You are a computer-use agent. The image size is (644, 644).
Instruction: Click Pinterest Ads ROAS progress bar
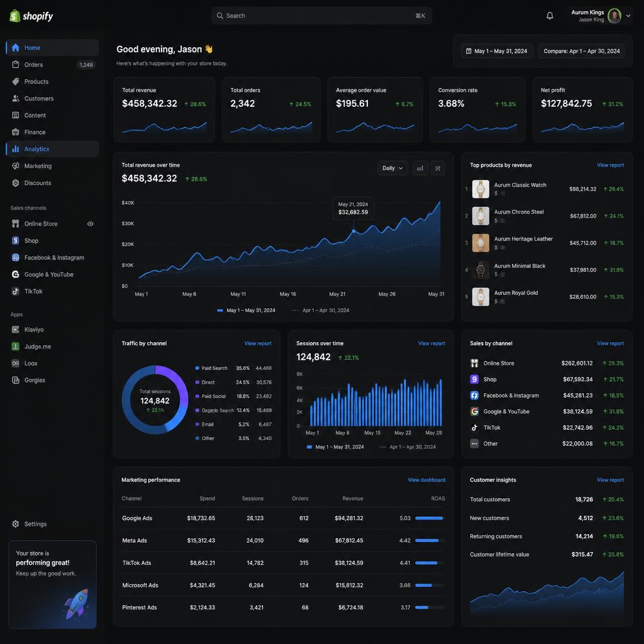tap(430, 607)
